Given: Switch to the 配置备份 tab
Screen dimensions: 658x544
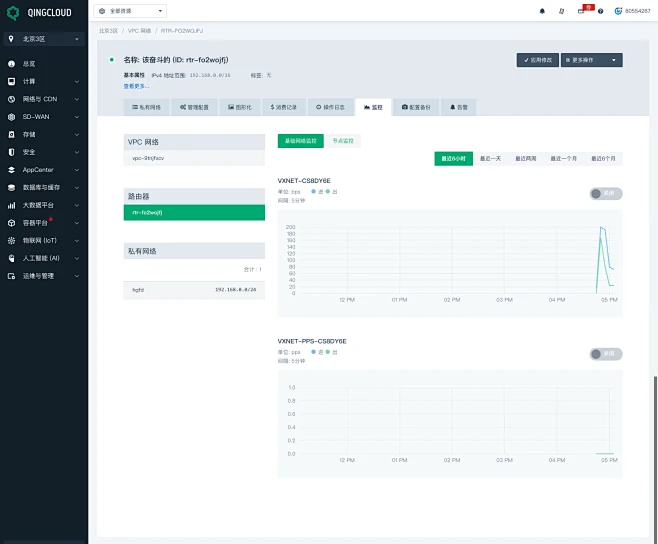Looking at the screenshot, I should coord(416,105).
